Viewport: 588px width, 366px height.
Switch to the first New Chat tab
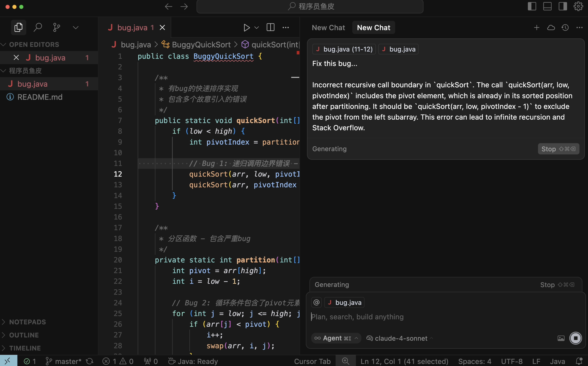click(328, 28)
